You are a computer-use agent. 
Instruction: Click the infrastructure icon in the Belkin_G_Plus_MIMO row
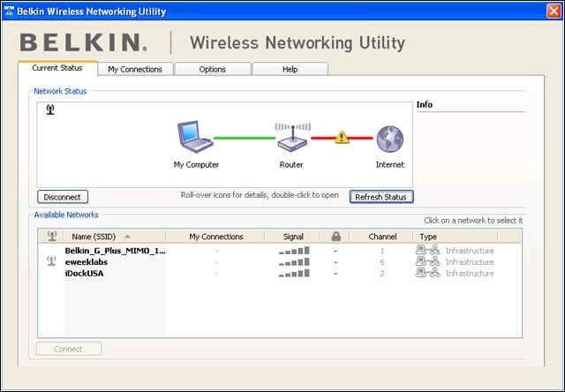pyautogui.click(x=427, y=250)
